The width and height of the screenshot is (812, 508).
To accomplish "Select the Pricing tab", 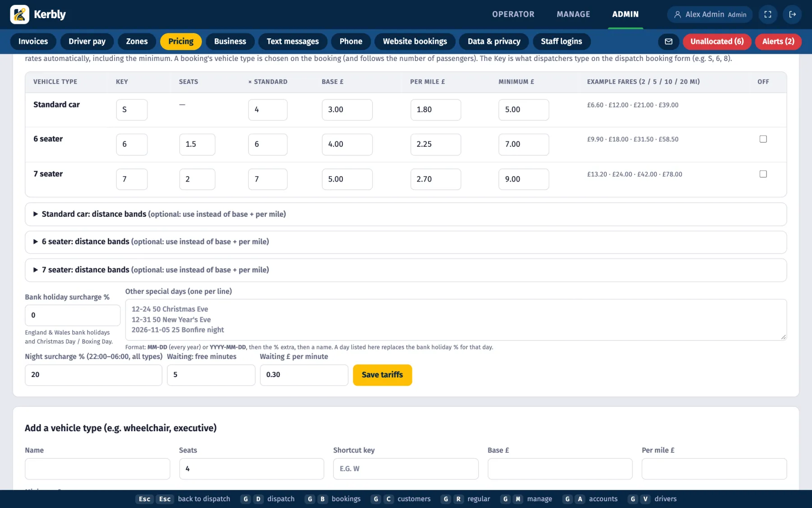I will click(x=181, y=42).
